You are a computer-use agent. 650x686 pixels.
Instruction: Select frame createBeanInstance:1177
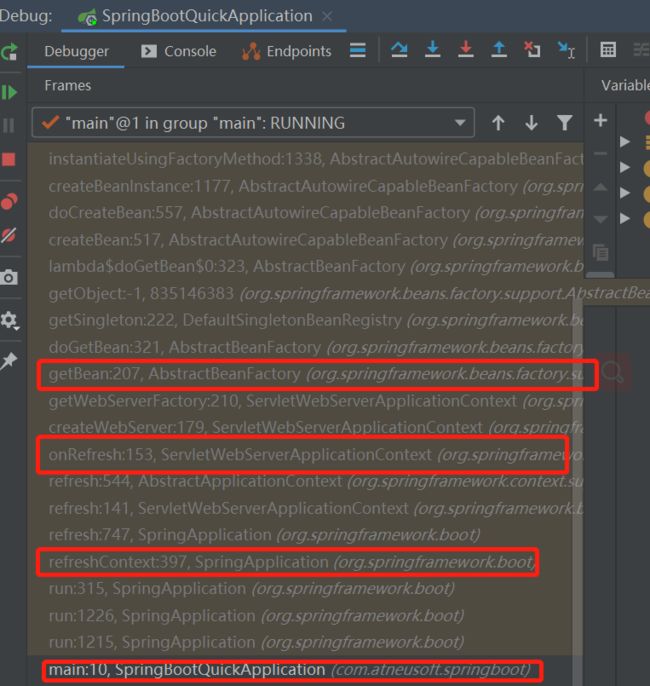click(x=306, y=186)
